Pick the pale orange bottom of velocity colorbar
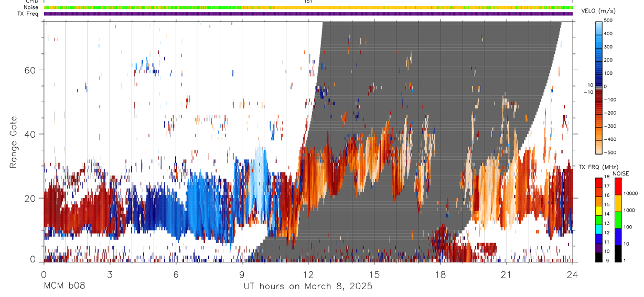Viewport: 644px width, 297px height. tap(599, 147)
